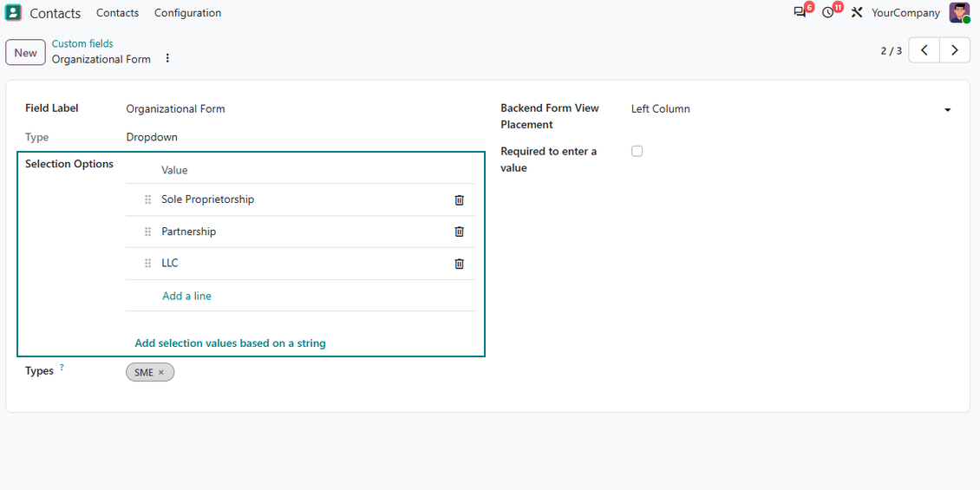Click the Organizational Form breadcrumb title
Screen dimensions: 980x490
(x=101, y=59)
